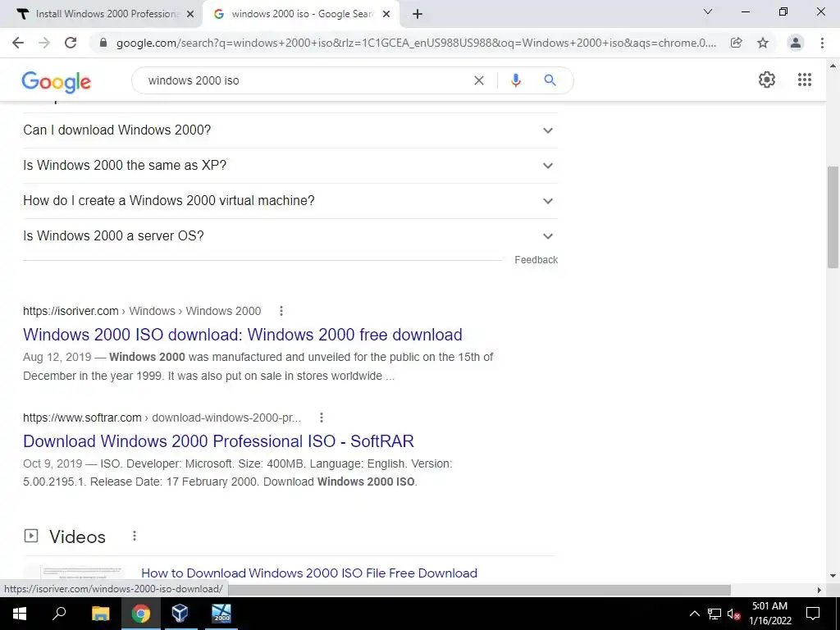Click the horizontal scrollbar thumb
Screen dimensions: 840x630
pos(479,590)
